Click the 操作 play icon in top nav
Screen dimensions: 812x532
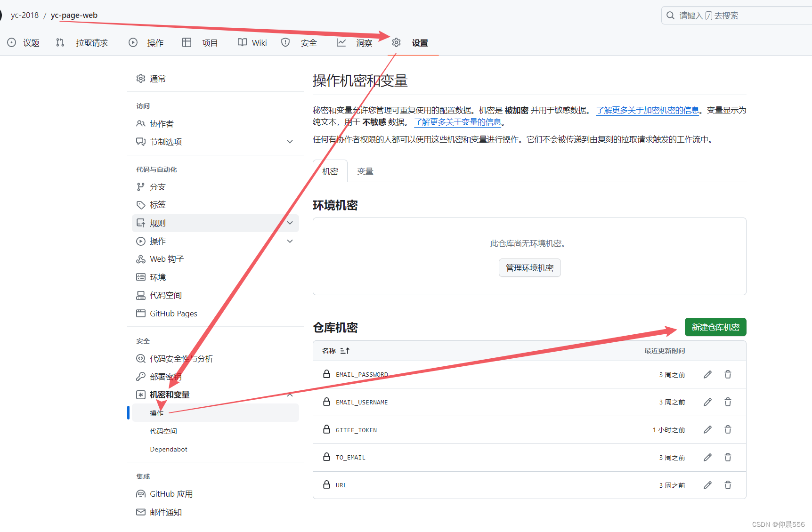[133, 42]
